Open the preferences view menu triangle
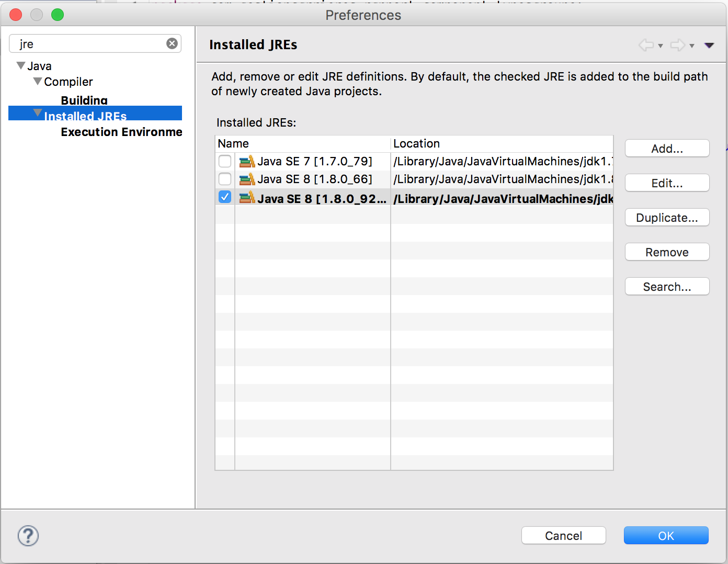The height and width of the screenshot is (564, 728). (x=709, y=46)
